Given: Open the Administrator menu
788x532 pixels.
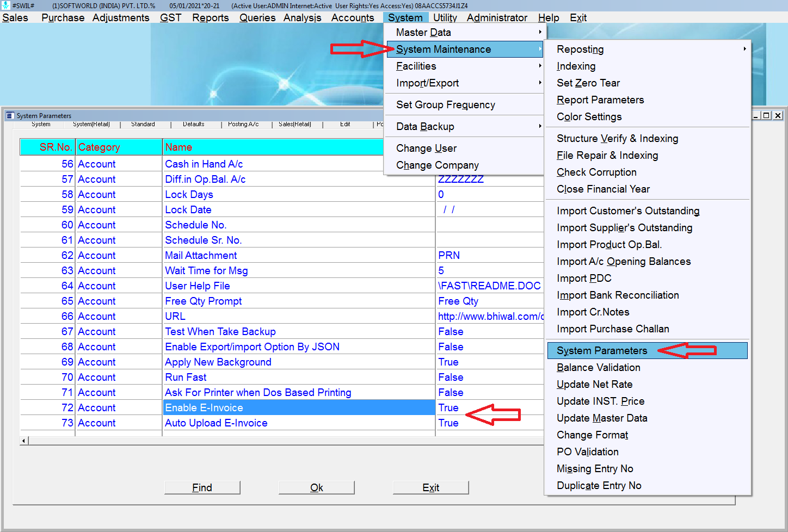Looking at the screenshot, I should (x=497, y=17).
